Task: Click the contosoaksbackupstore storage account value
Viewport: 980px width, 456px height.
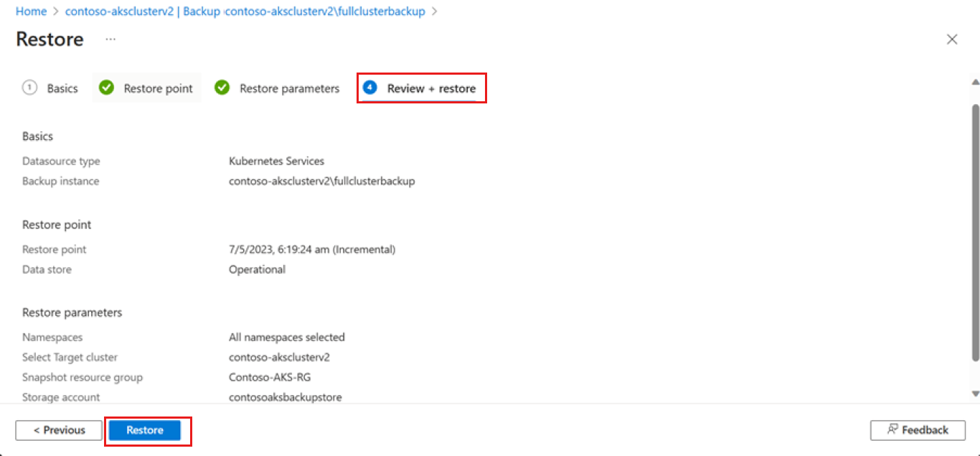Action: [x=285, y=397]
